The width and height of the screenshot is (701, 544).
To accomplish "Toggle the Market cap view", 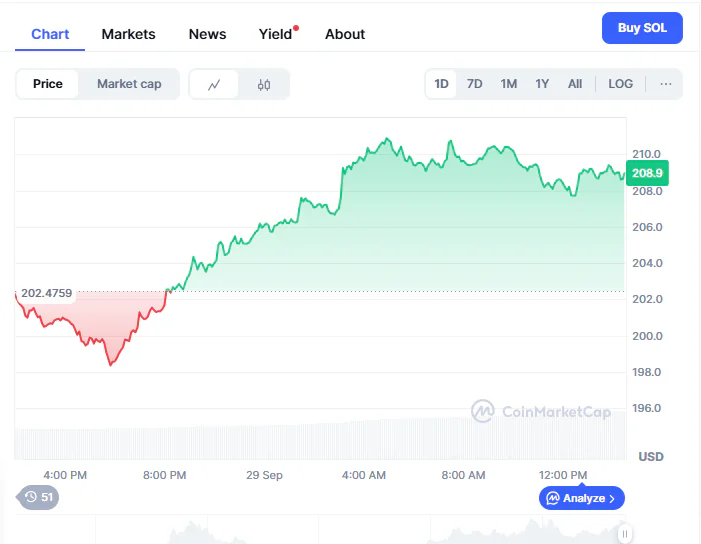I will [129, 84].
